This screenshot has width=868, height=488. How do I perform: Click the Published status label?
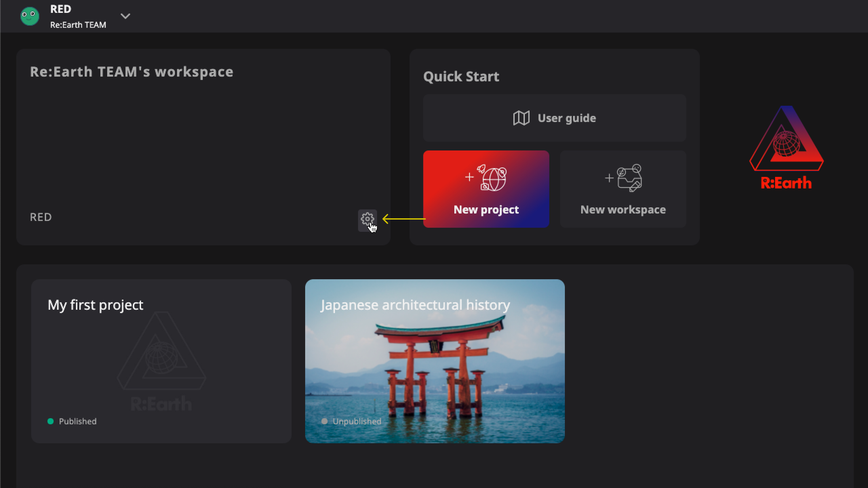pos(78,421)
